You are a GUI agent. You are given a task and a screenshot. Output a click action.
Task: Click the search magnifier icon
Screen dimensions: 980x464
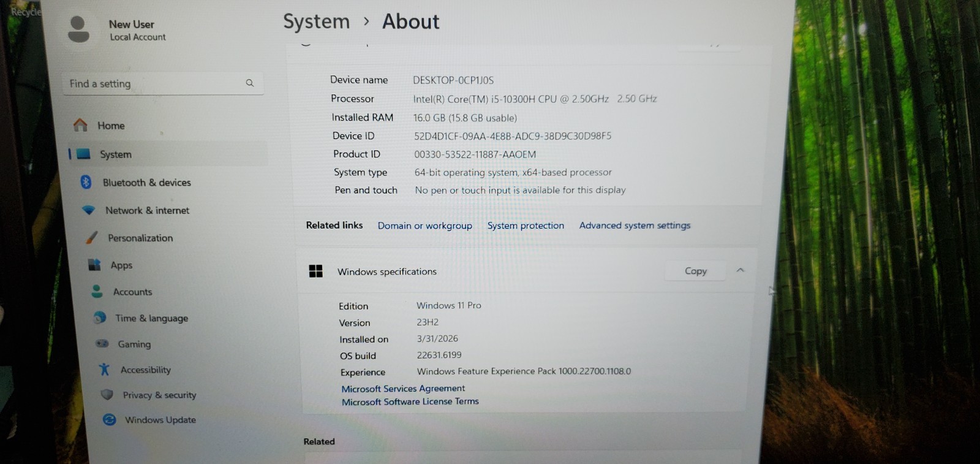pos(250,83)
